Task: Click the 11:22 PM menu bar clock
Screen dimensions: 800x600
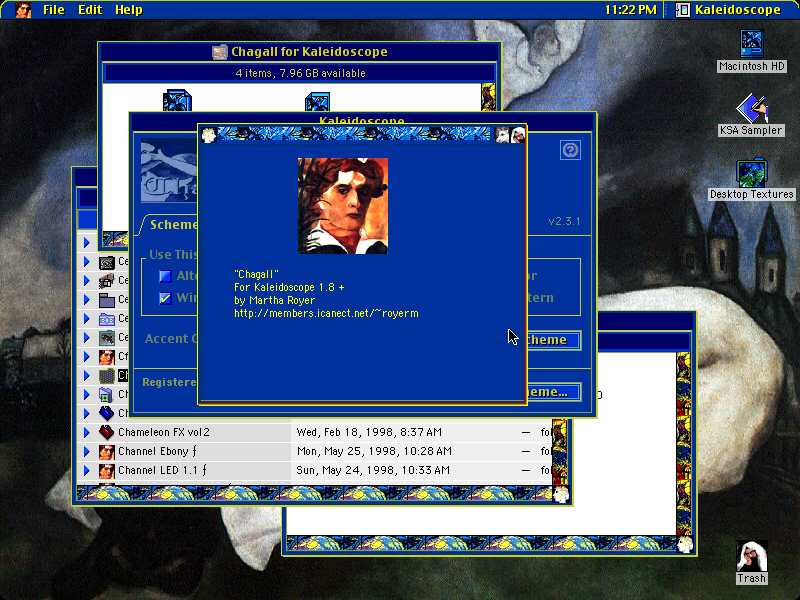Action: 631,10
